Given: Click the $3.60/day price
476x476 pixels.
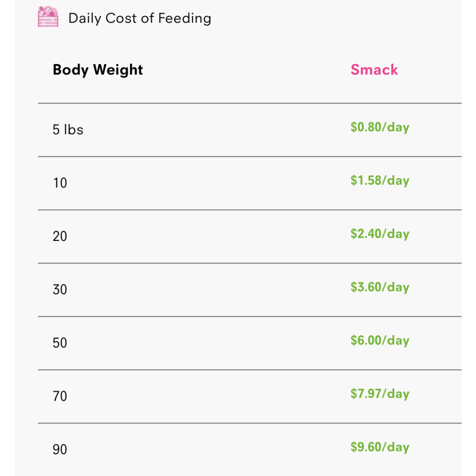Looking at the screenshot, I should click(x=380, y=287).
